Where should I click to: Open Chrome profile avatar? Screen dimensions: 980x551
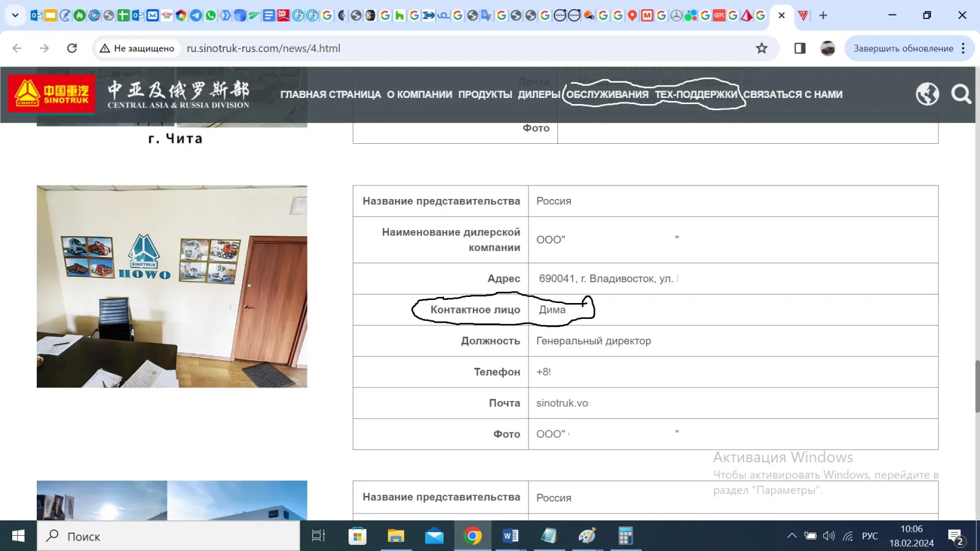(x=827, y=48)
